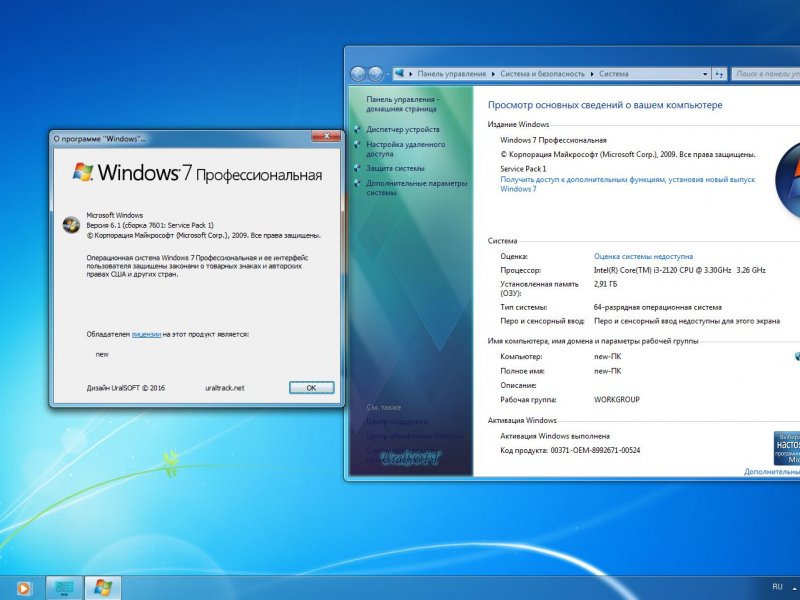Viewport: 800px width, 600px height.
Task: Click the Дополнительные link at bottom right
Action: pos(771,472)
